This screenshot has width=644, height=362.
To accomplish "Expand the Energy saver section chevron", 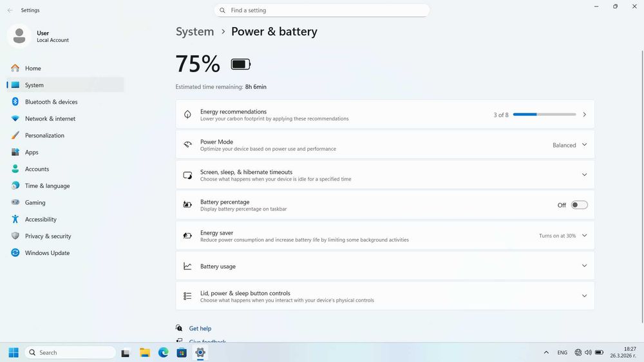I will point(584,236).
